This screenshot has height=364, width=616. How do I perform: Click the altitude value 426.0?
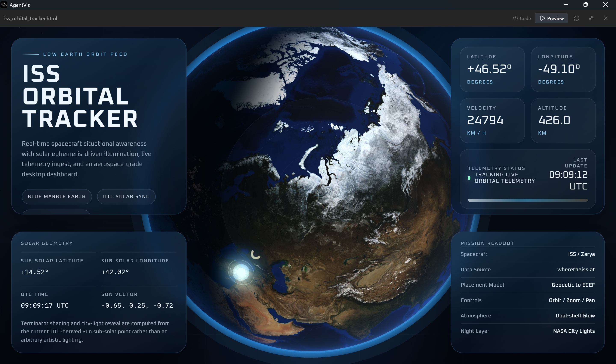click(554, 120)
